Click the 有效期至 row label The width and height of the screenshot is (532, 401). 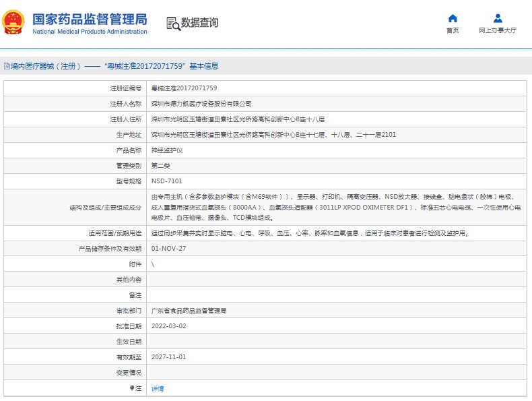click(x=129, y=357)
